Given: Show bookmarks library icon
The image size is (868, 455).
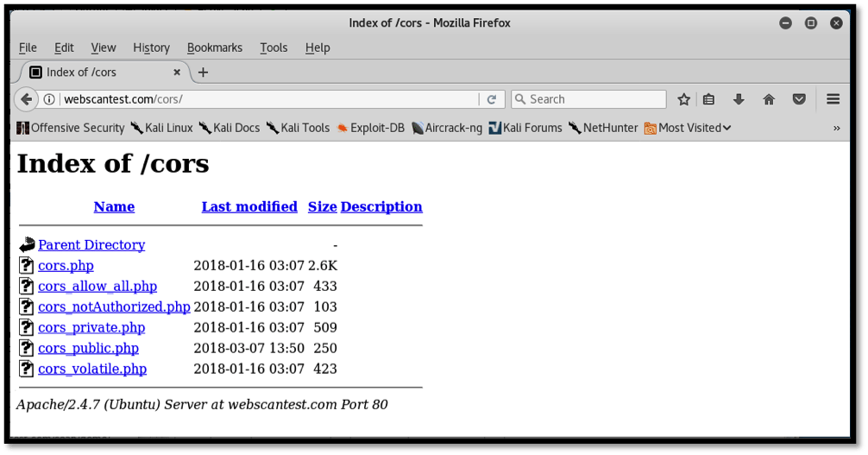Looking at the screenshot, I should point(708,99).
